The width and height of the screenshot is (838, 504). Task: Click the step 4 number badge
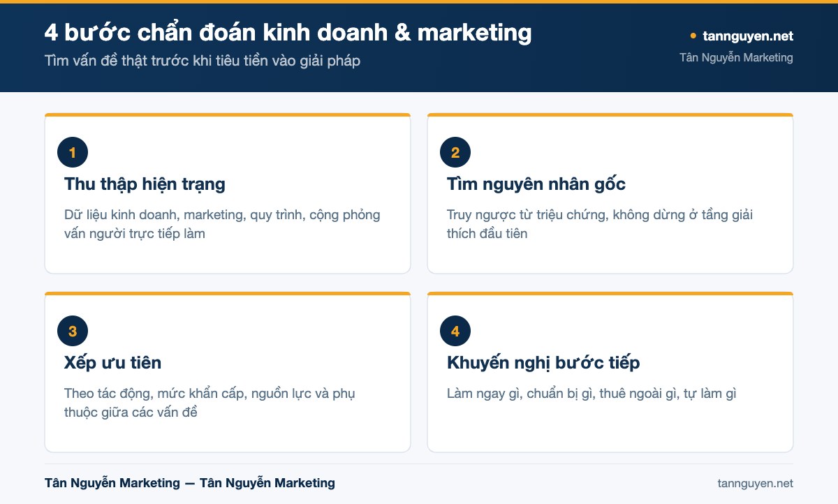click(x=455, y=331)
